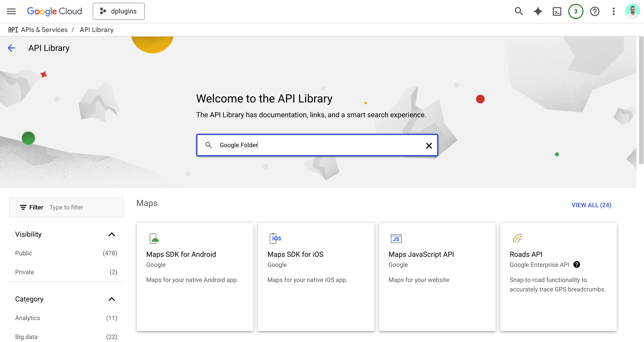Select the Public visibility filter
The width and height of the screenshot is (644, 342).
click(66, 253)
